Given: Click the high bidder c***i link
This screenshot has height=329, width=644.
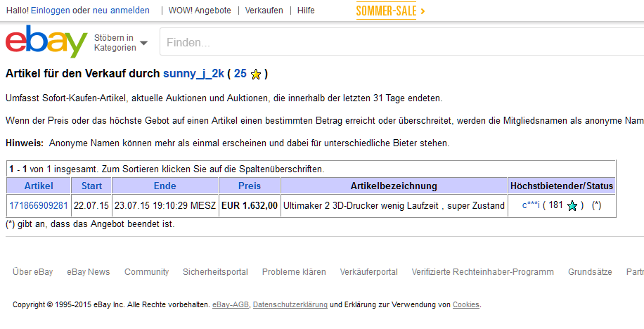Looking at the screenshot, I should point(531,206).
